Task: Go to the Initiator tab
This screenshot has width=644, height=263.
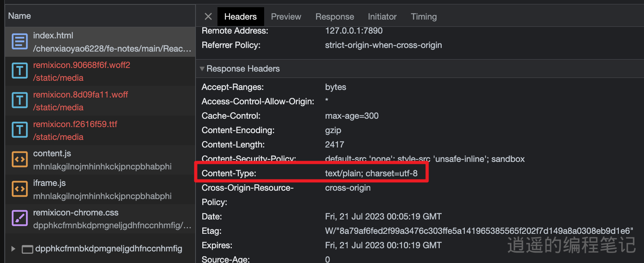Action: pos(382,17)
